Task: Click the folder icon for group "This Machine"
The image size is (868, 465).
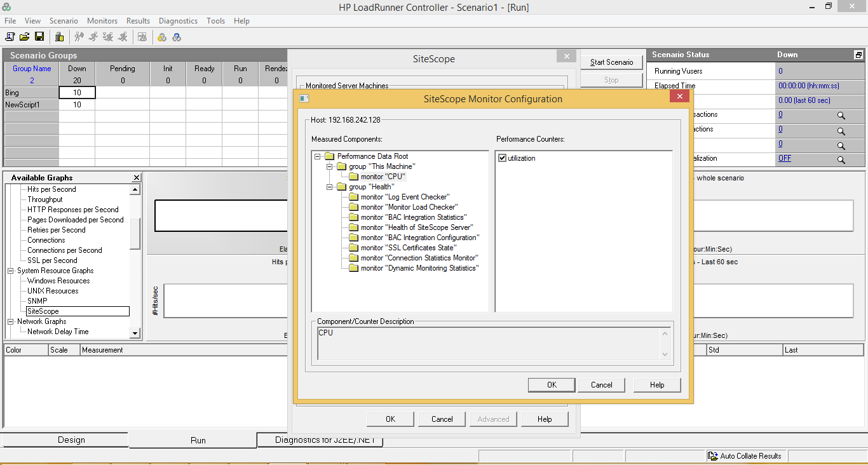Action: coord(341,166)
